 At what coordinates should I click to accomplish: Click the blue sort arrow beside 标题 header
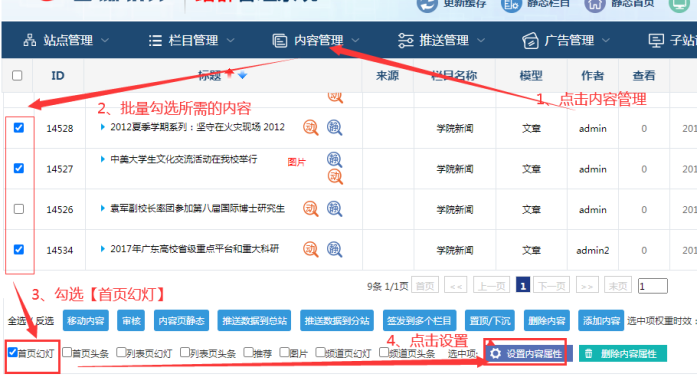(x=242, y=75)
